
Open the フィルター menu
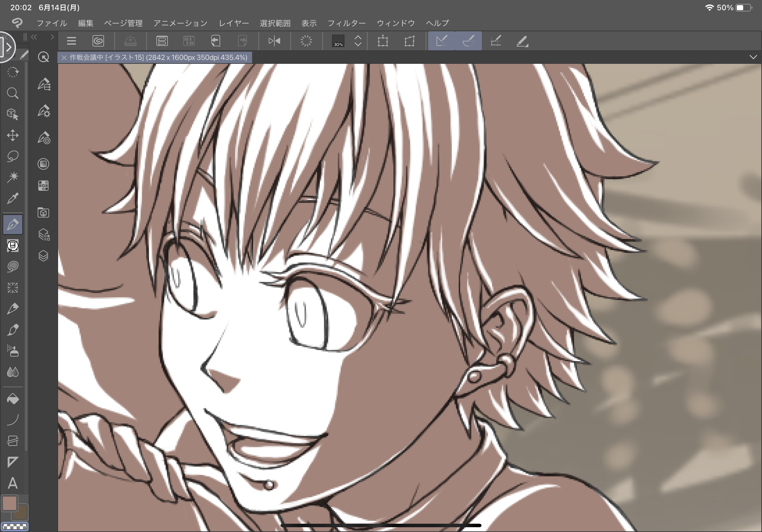(x=346, y=23)
